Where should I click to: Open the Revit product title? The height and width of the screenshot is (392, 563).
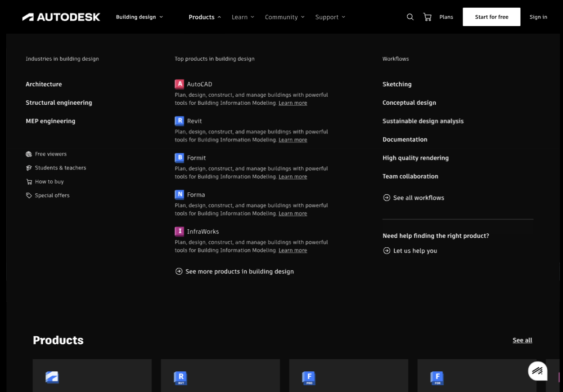click(x=194, y=121)
